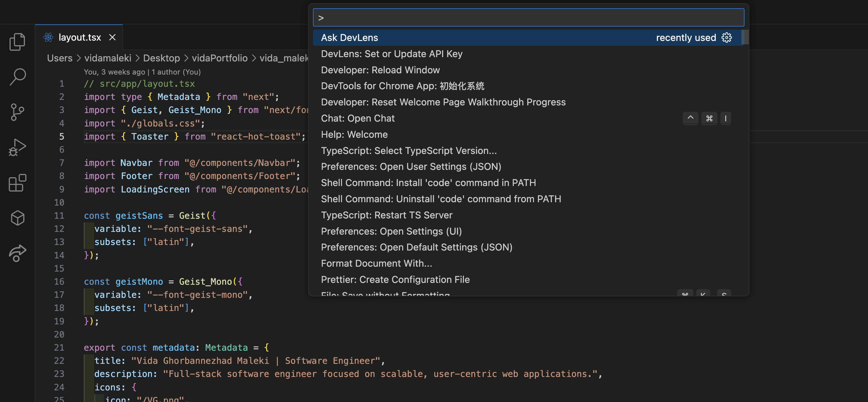This screenshot has height=402, width=868.
Task: Click the vidamaleki breadcrumb segment
Action: coord(108,58)
